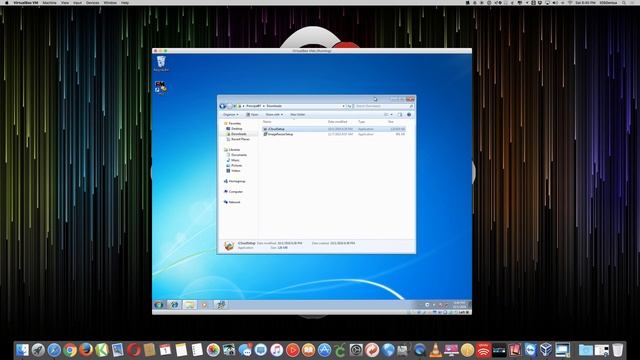Open Trash in the Dock

click(x=618, y=350)
